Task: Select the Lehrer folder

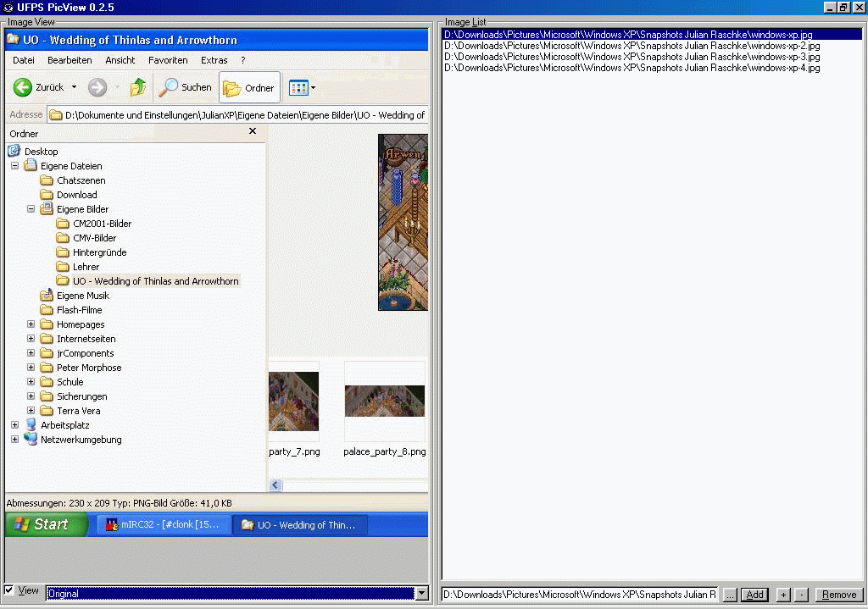Action: [x=86, y=267]
